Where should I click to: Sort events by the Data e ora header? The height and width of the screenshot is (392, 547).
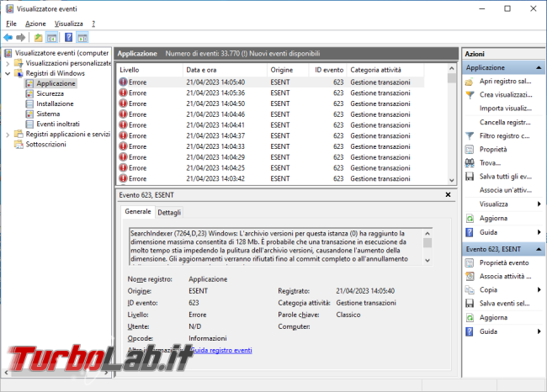point(225,70)
